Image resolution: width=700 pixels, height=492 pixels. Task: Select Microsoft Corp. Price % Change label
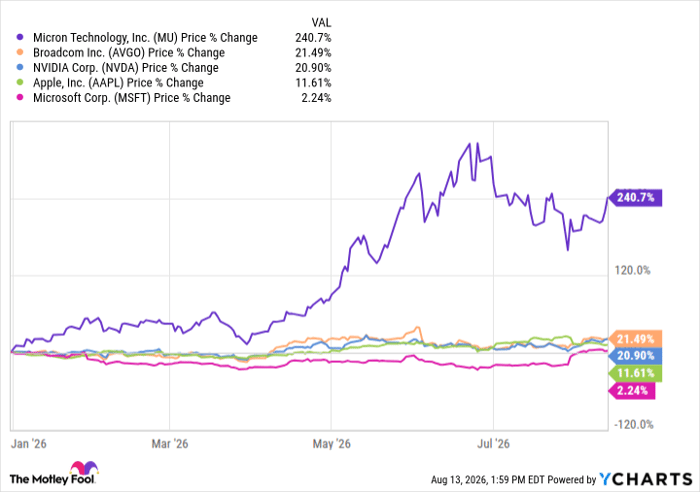[132, 98]
